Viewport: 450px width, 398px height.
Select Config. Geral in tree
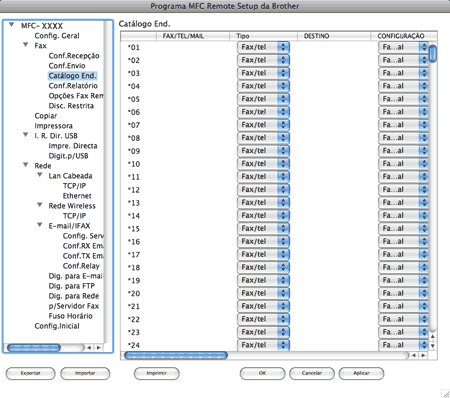pyautogui.click(x=57, y=36)
